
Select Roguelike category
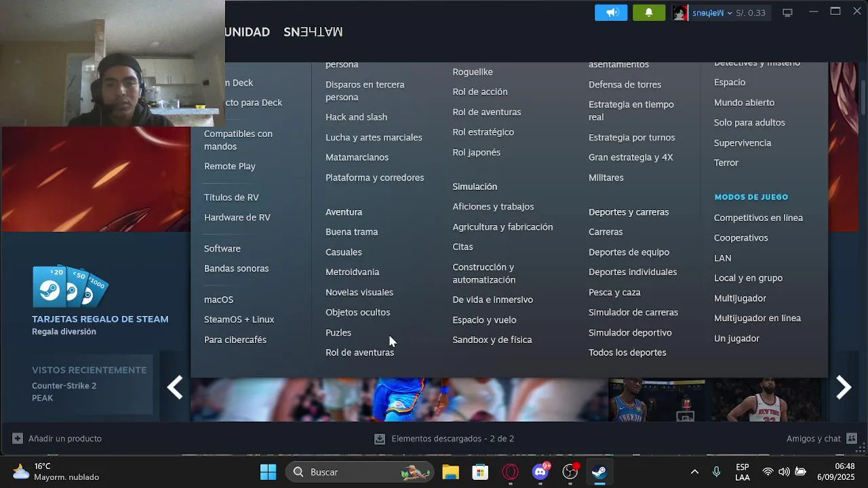pyautogui.click(x=473, y=72)
